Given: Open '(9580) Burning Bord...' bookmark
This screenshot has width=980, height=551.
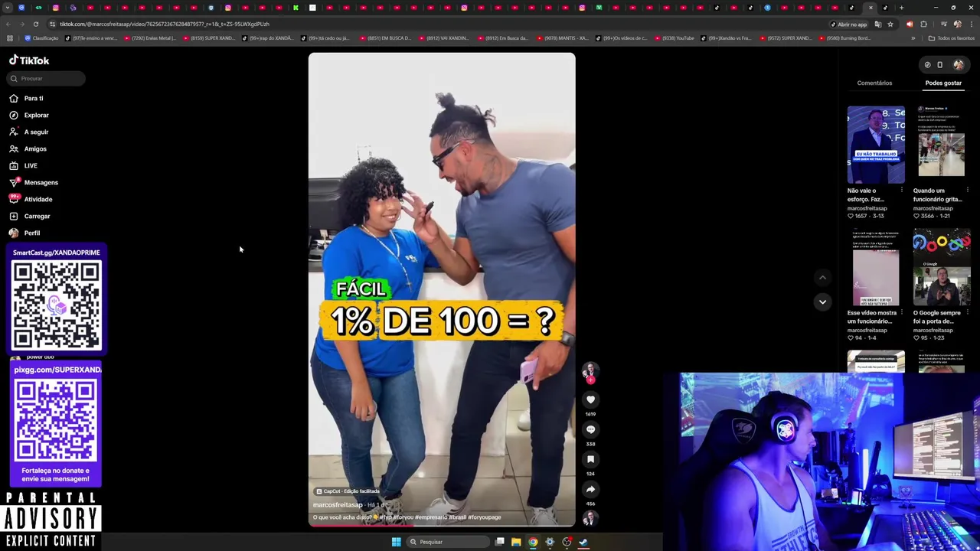Looking at the screenshot, I should click(846, 38).
